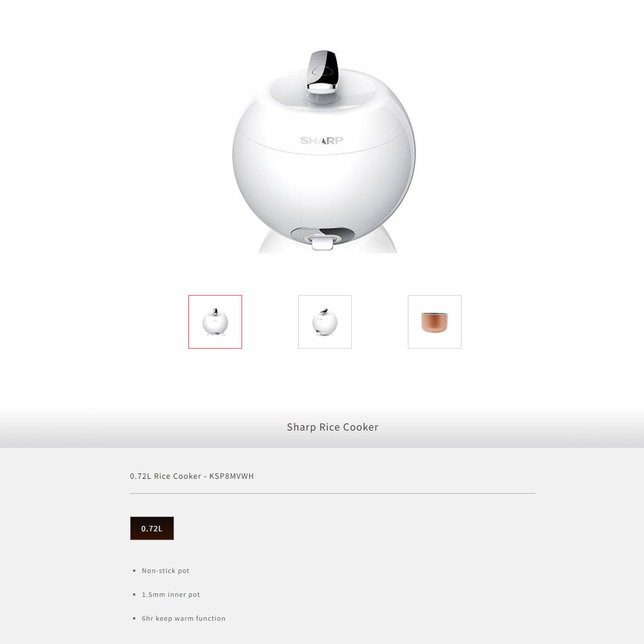Image resolution: width=644 pixels, height=644 pixels.
Task: Click the Sharp Rice Cooker heading
Action: [333, 427]
